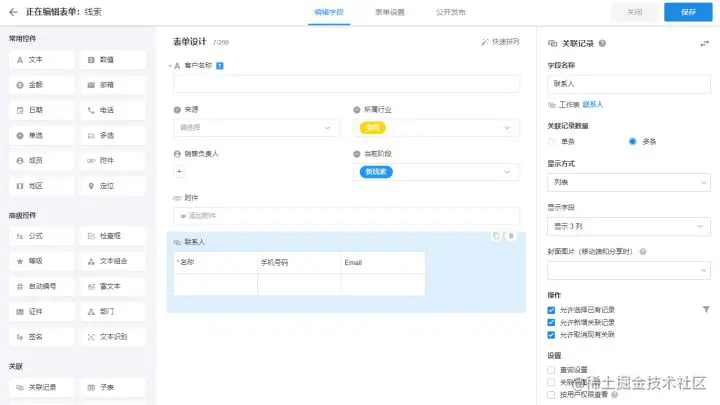Image resolution: width=720 pixels, height=405 pixels.
Task: Add a 等级 rating control
Action: click(41, 261)
